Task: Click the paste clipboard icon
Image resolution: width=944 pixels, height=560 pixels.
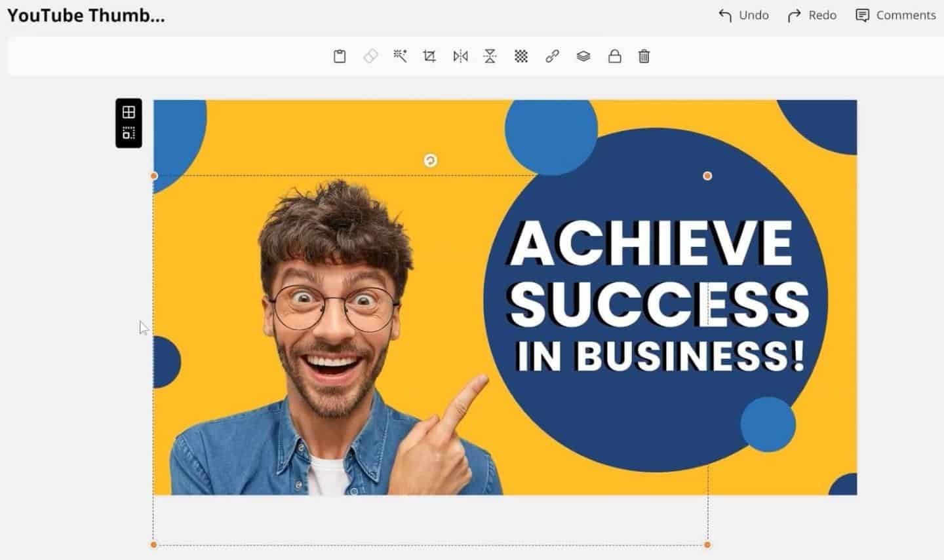Action: point(340,56)
